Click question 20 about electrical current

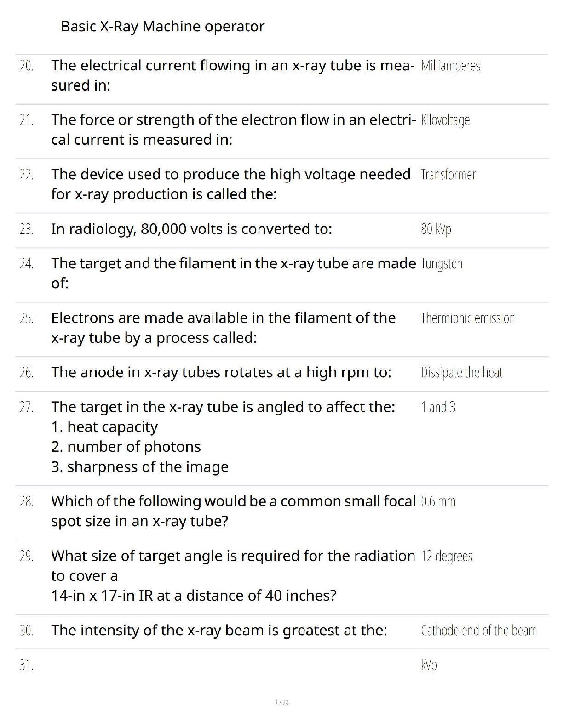point(233,75)
